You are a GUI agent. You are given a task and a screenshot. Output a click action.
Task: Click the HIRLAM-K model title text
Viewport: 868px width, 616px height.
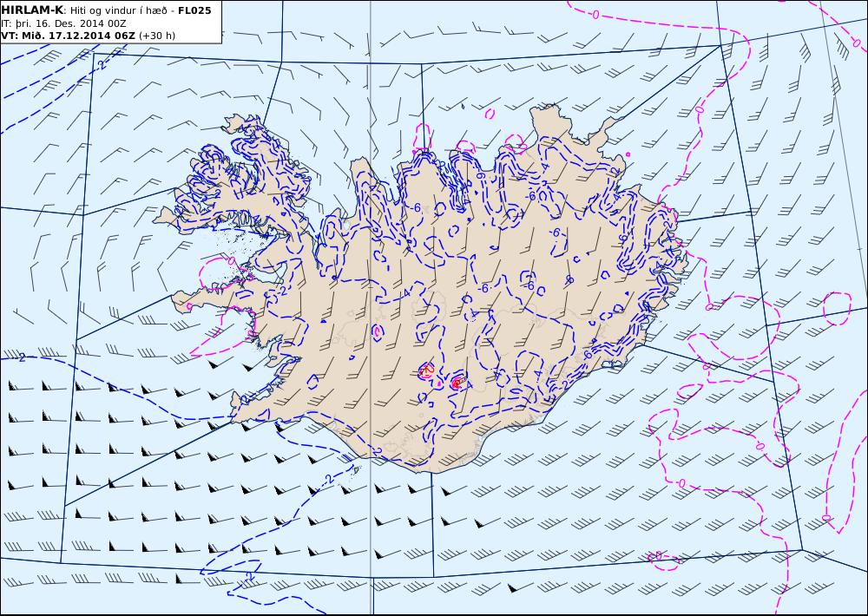pos(32,10)
